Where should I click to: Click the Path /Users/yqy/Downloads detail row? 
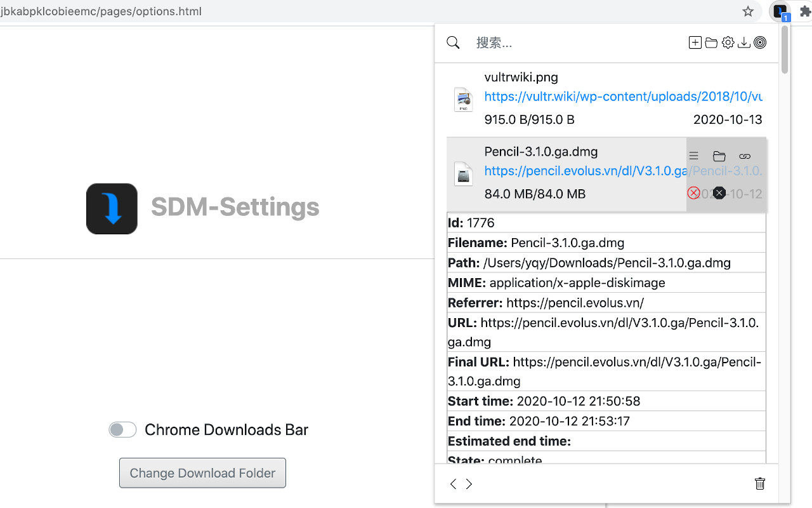606,262
